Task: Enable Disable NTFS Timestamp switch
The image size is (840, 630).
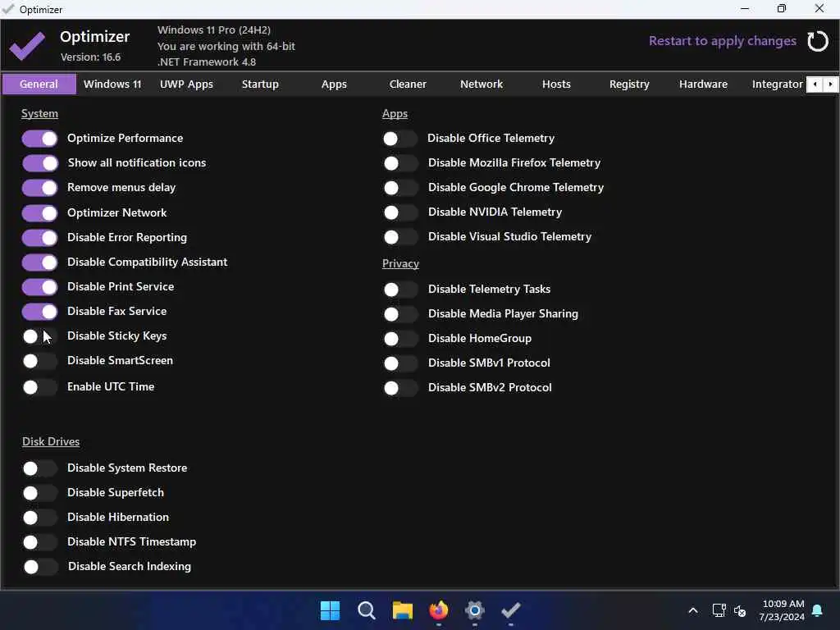Action: 39,543
